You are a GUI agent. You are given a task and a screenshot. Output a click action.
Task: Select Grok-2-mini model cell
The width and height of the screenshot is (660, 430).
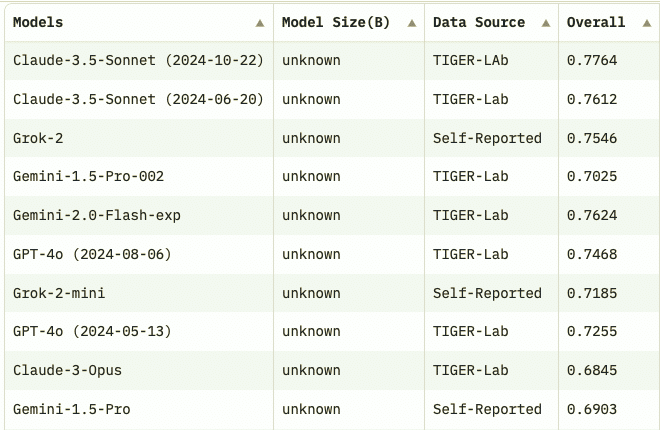(59, 293)
